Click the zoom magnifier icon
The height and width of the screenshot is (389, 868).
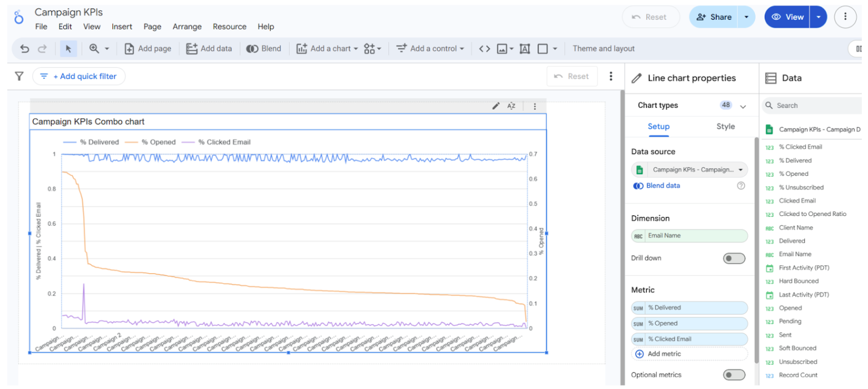click(94, 49)
